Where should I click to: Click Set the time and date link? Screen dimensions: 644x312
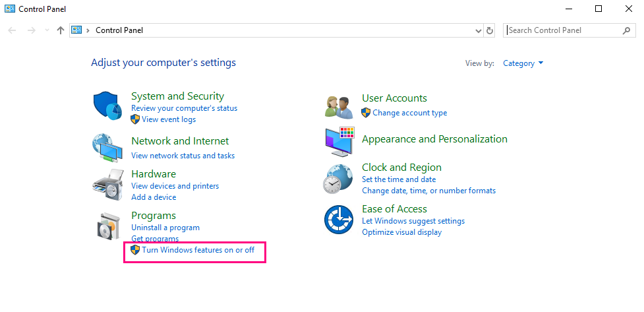tap(399, 179)
